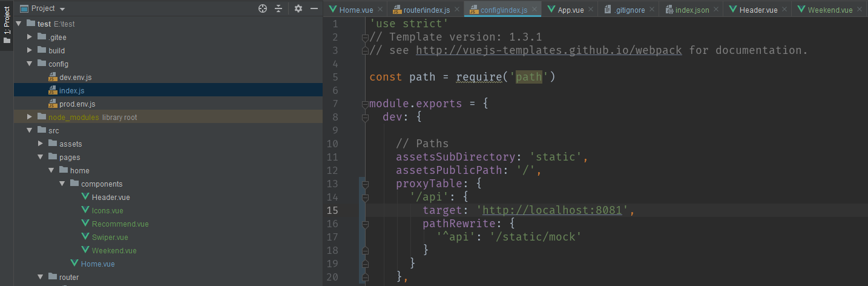This screenshot has height=286, width=868.
Task: Fold the module.exports block in gutter
Action: 365,104
